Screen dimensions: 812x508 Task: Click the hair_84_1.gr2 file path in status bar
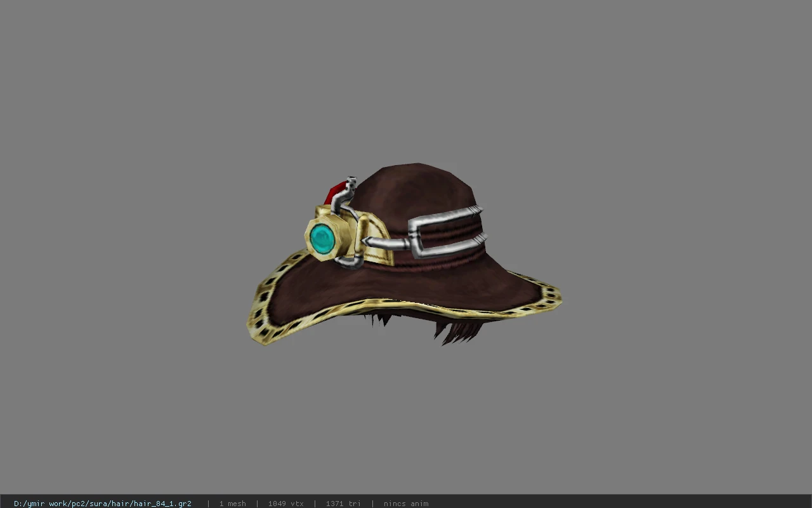pyautogui.click(x=103, y=504)
